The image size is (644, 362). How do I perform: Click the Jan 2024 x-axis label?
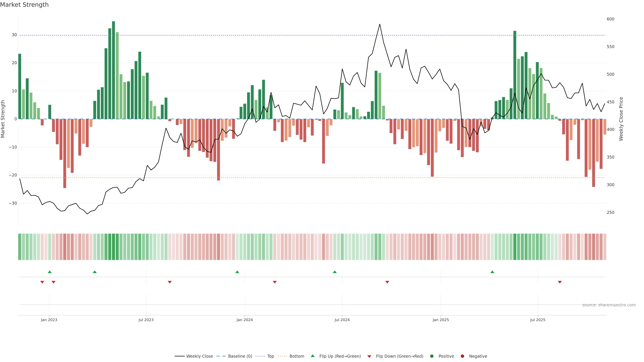[245, 320]
